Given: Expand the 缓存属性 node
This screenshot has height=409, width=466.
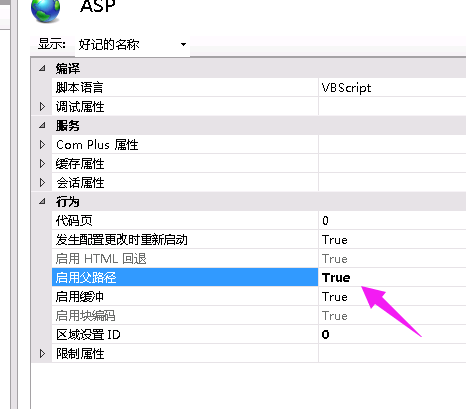Looking at the screenshot, I should coord(42,164).
